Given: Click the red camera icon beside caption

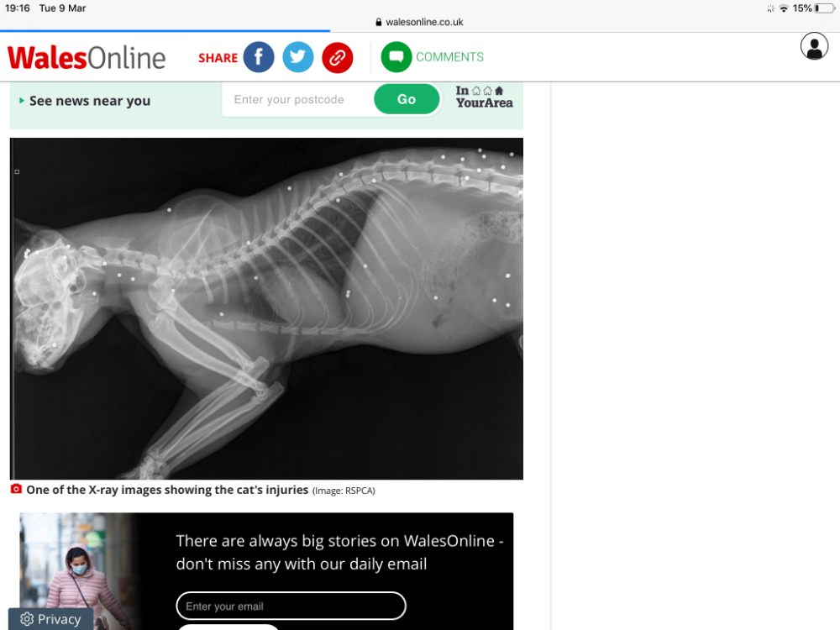Looking at the screenshot, I should point(17,489).
